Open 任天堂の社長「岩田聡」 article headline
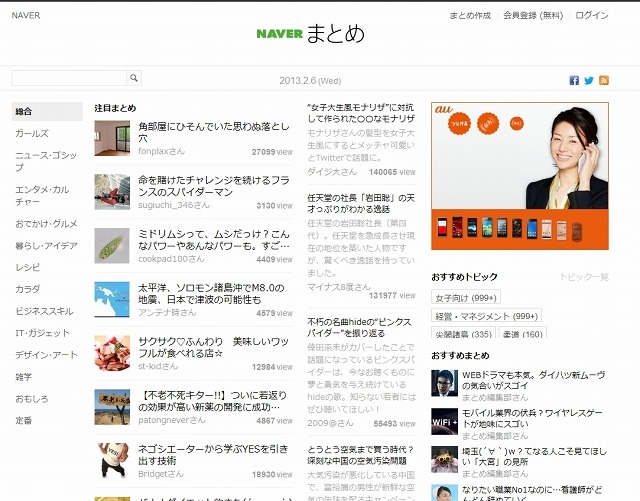The width and height of the screenshot is (640, 501). [361, 203]
